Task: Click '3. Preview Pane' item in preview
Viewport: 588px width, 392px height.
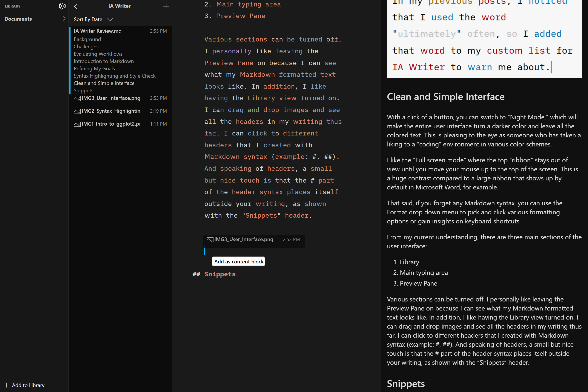Action: (415, 283)
